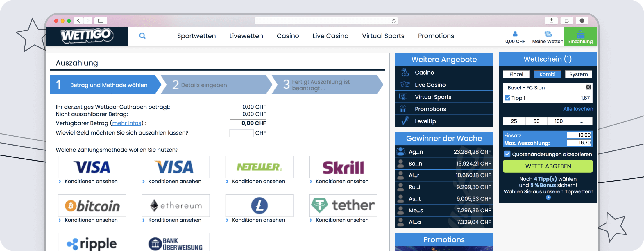
Task: Go forward with browser forward arrow
Action: pyautogui.click(x=88, y=21)
